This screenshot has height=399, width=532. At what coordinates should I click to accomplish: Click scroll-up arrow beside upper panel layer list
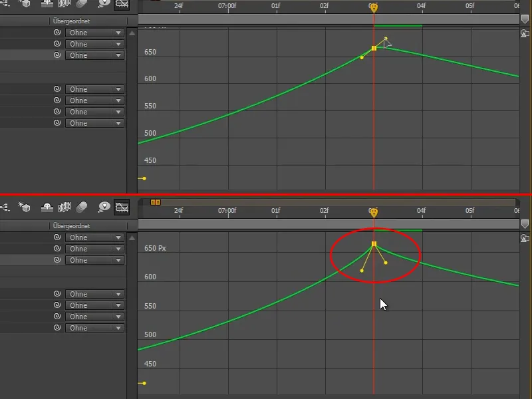[x=132, y=33]
